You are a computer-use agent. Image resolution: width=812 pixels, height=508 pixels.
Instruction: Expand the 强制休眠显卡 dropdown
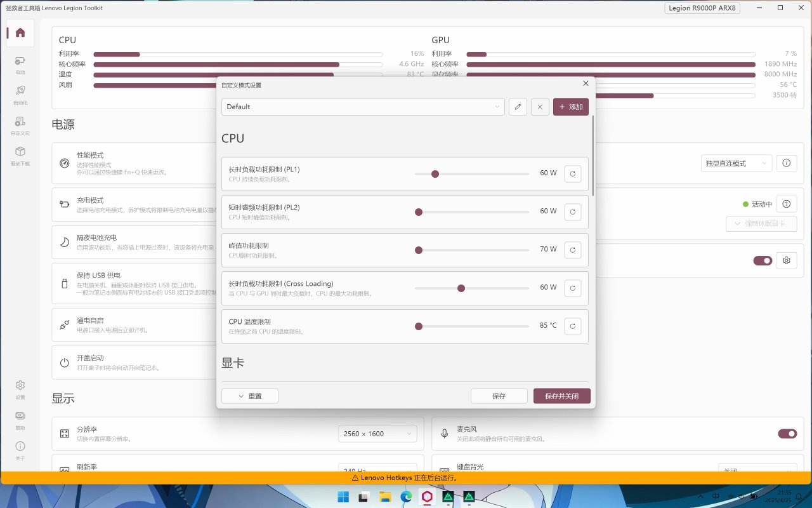coord(761,224)
